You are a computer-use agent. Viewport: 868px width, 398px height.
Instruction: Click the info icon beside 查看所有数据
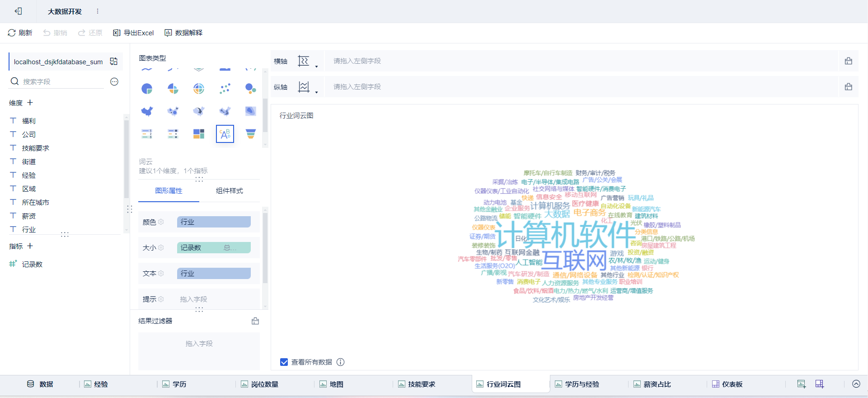tap(341, 362)
